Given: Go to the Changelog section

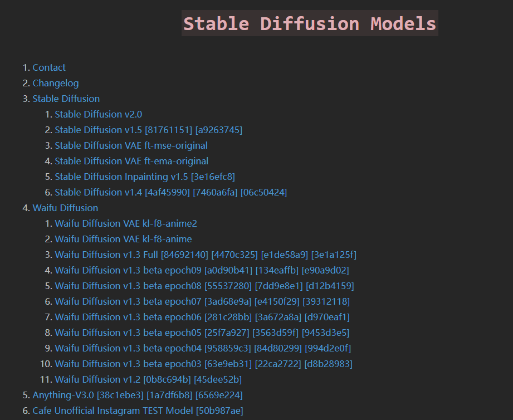Looking at the screenshot, I should point(56,83).
